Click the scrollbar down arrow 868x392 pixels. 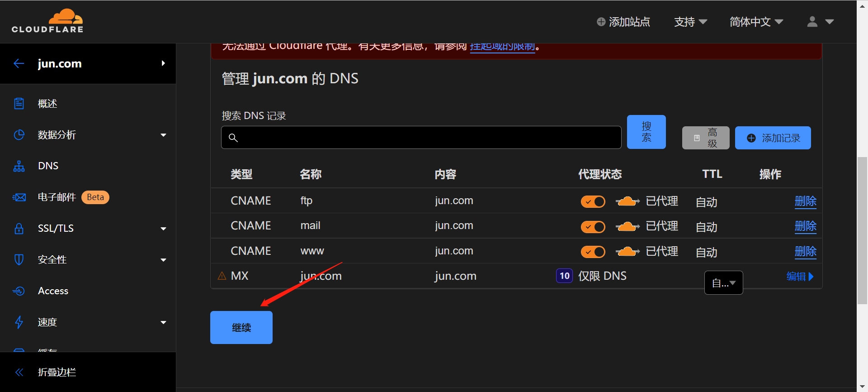[863, 387]
